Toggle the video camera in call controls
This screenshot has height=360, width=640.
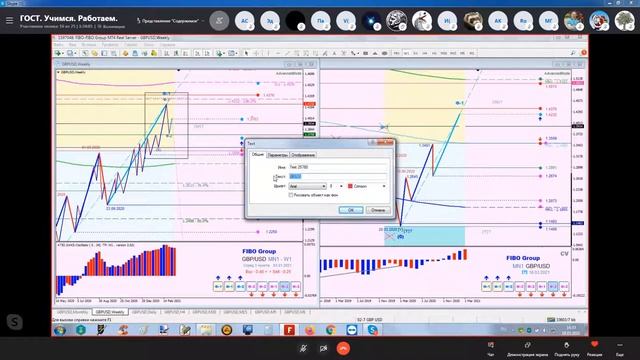coord(324,348)
